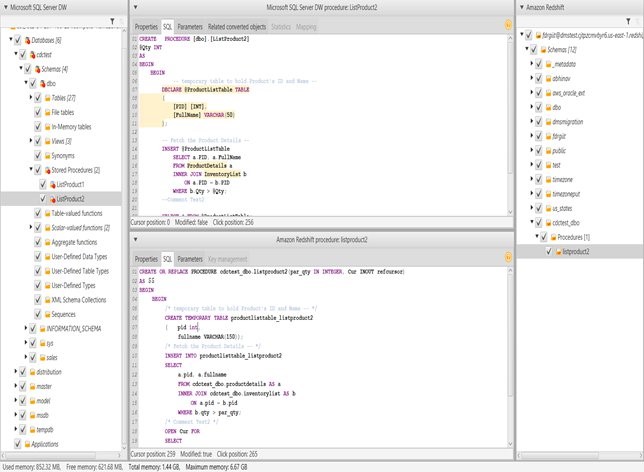Click orange status icon in SQL Server procedure panel

[x=508, y=25]
